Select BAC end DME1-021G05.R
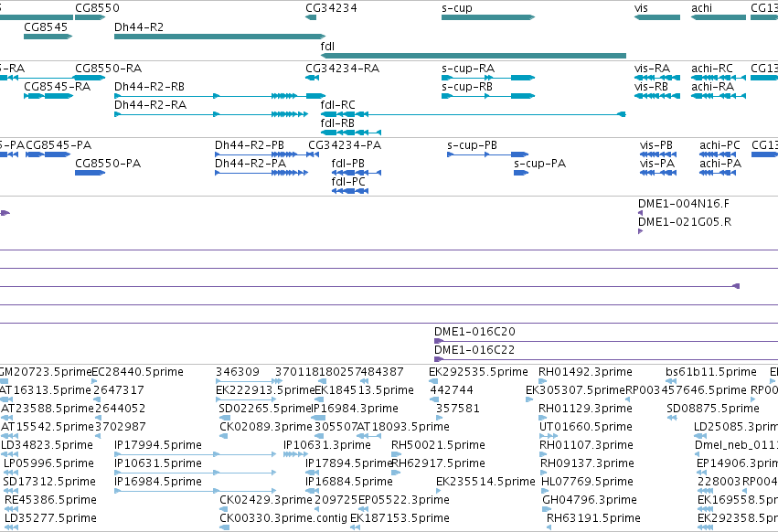778x532 pixels. pyautogui.click(x=685, y=222)
